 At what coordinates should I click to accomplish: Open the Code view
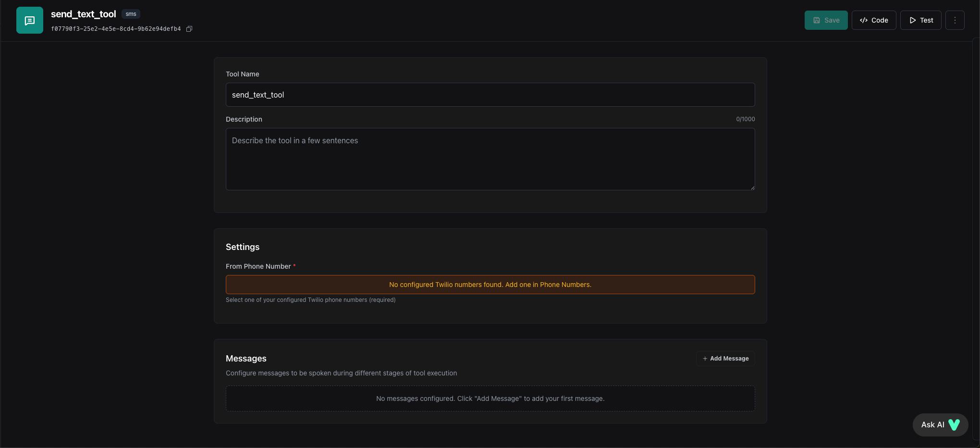click(873, 20)
